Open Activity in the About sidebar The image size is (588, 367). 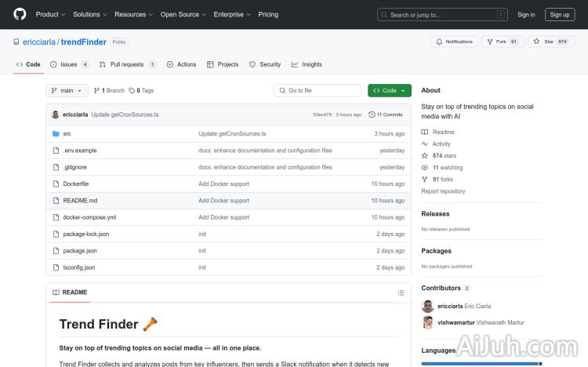(x=441, y=144)
